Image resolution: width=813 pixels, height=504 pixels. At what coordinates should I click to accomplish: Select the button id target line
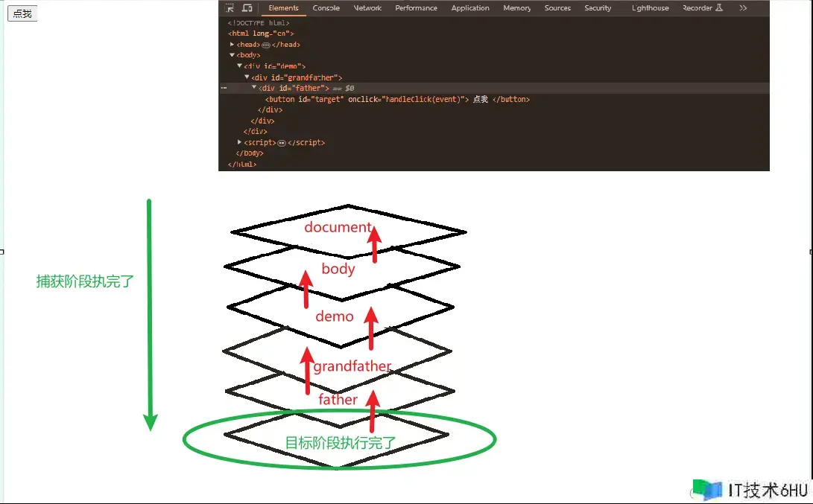397,99
